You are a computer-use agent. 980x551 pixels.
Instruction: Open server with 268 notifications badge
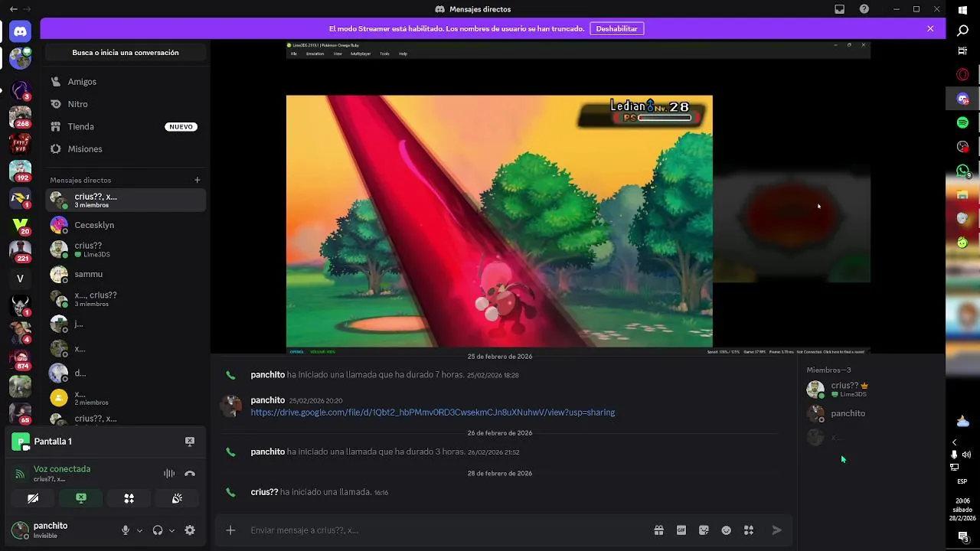click(x=20, y=116)
